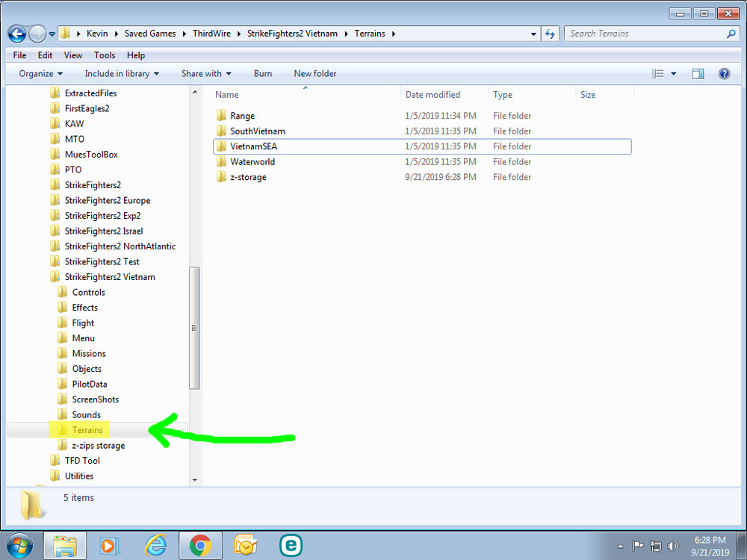Select the Range folder icon
This screenshot has height=560, width=747.
221,115
